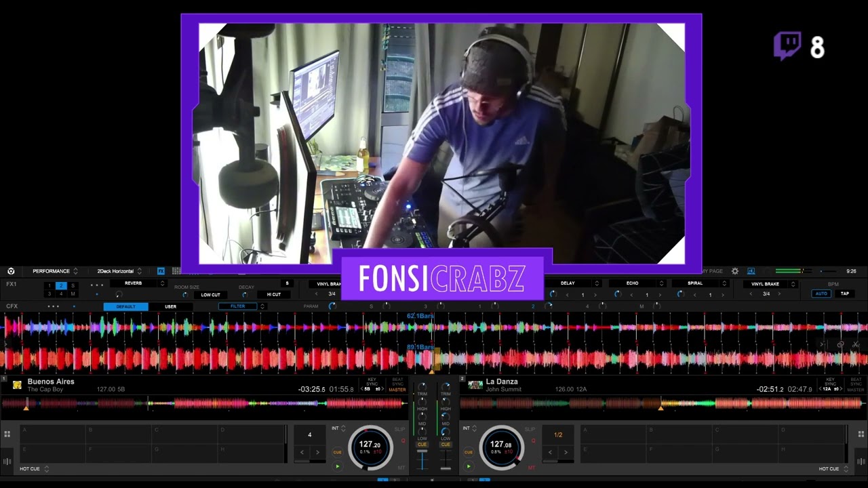The image size is (868, 488).
Task: Toggle deck 2 master tempo MT
Action: pyautogui.click(x=532, y=468)
